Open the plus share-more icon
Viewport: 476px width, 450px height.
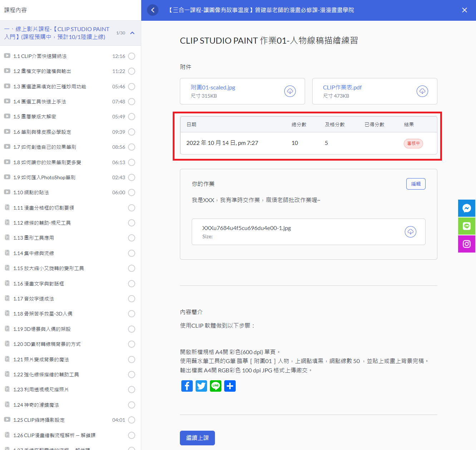[230, 386]
